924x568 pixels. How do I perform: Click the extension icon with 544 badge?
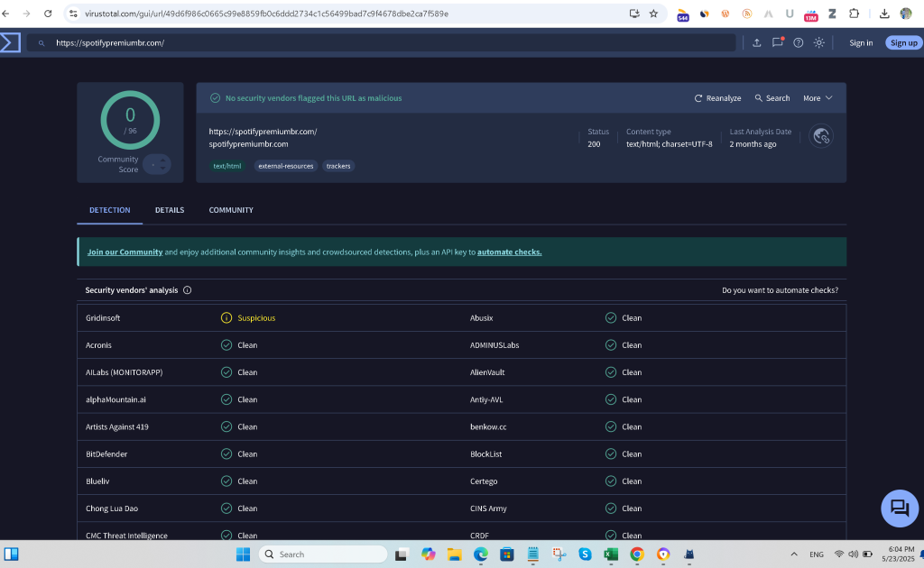(x=683, y=14)
